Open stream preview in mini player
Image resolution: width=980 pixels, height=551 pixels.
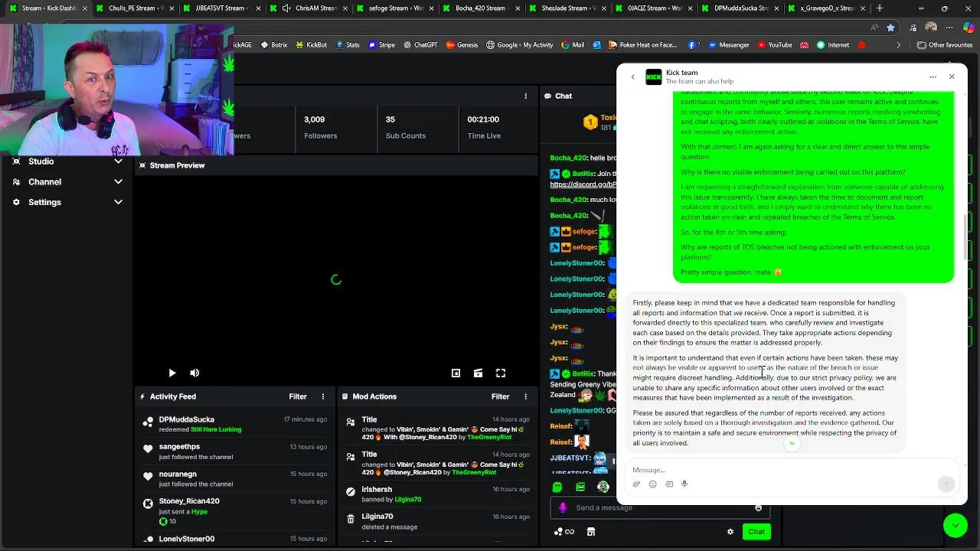[x=456, y=373]
